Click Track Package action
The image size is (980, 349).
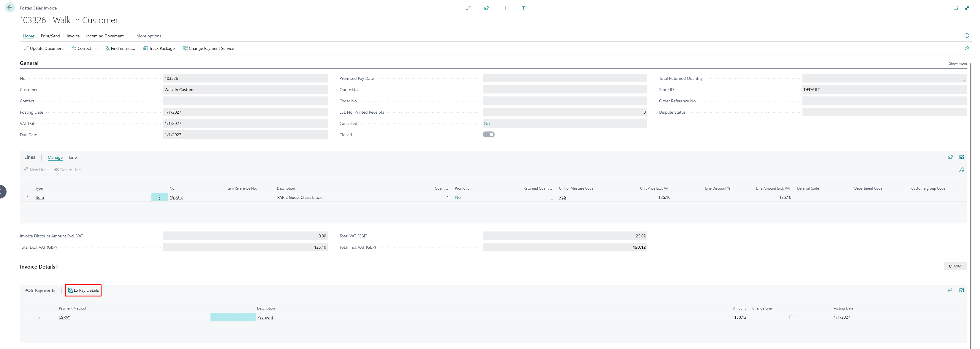159,49
